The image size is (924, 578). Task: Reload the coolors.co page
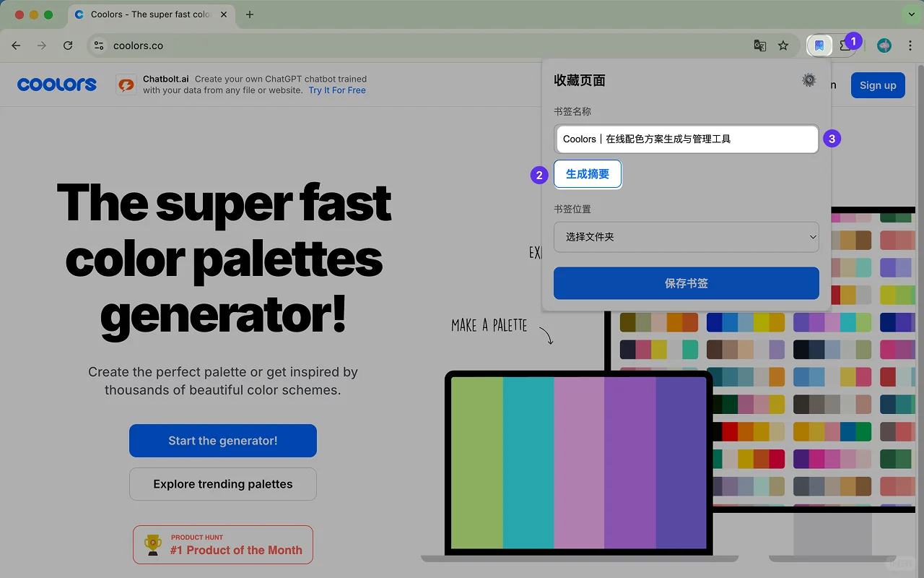pos(68,46)
